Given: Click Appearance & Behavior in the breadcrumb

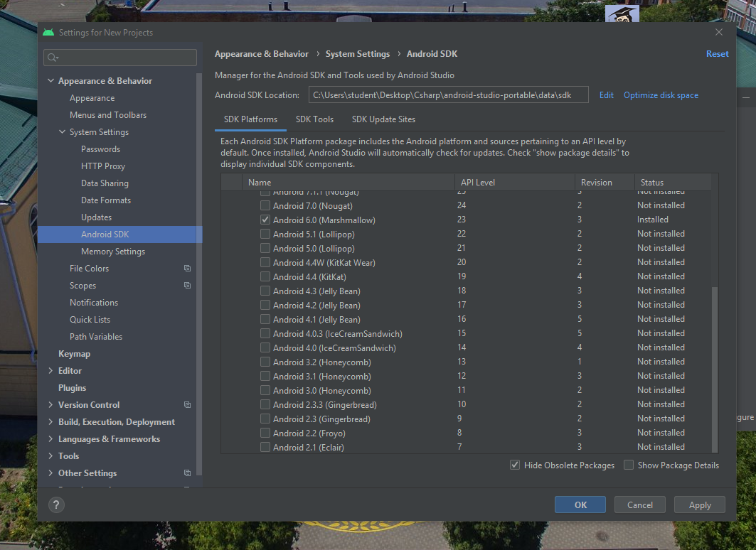Looking at the screenshot, I should pyautogui.click(x=261, y=54).
